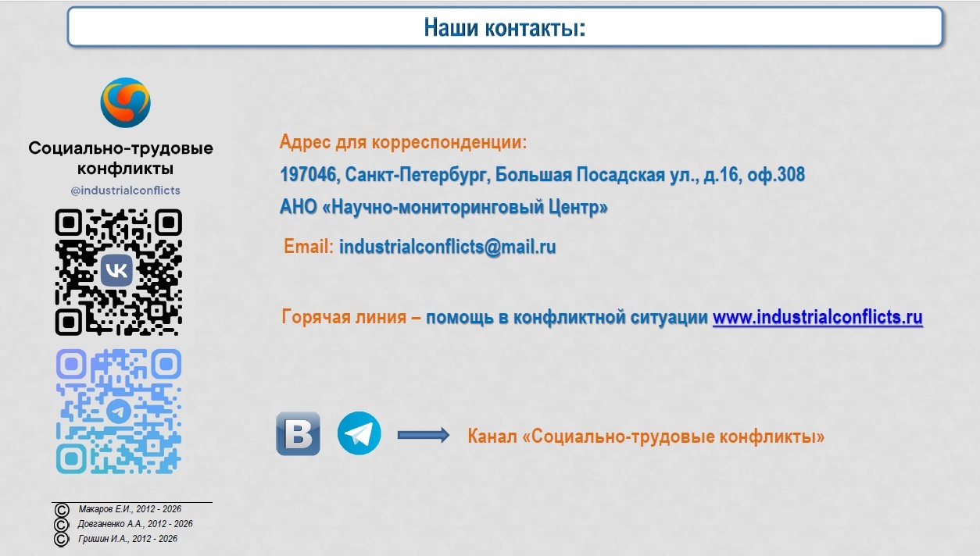Click the «Горячая линия –» text
Viewport: 980px width, 556px height.
pyautogui.click(x=352, y=318)
